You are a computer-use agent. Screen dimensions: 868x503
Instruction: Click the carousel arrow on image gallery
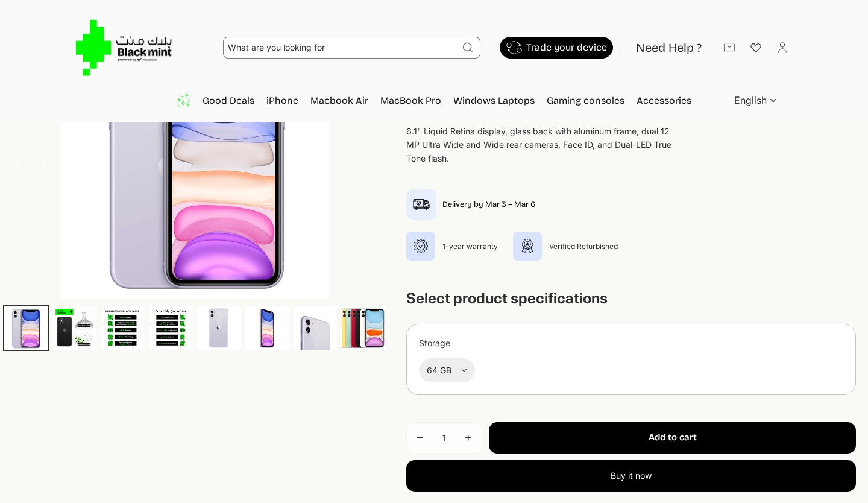coord(19,163)
